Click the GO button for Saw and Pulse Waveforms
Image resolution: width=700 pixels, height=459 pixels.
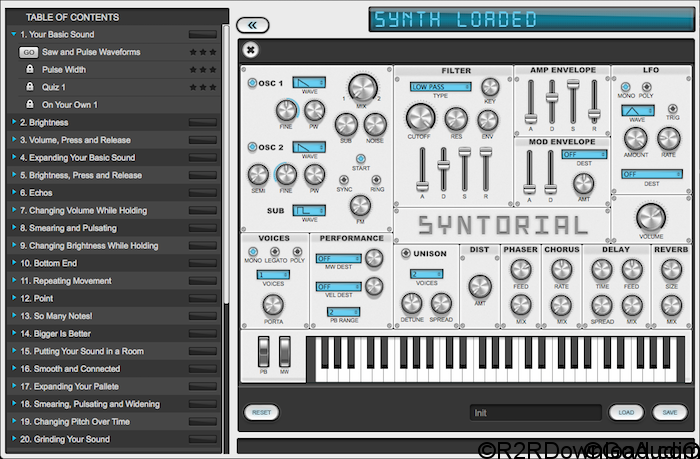[x=29, y=52]
